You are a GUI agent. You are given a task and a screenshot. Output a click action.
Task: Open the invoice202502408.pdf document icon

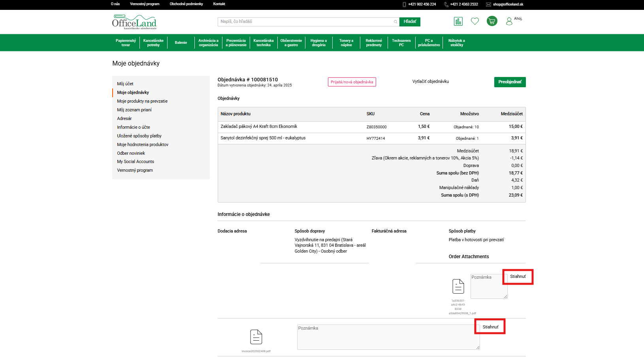(256, 337)
